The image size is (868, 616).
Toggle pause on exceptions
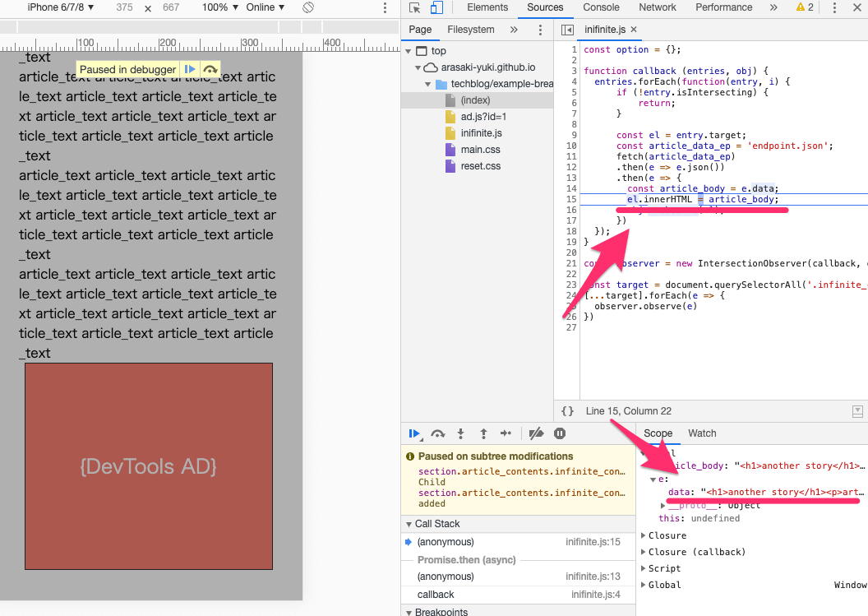tap(560, 433)
